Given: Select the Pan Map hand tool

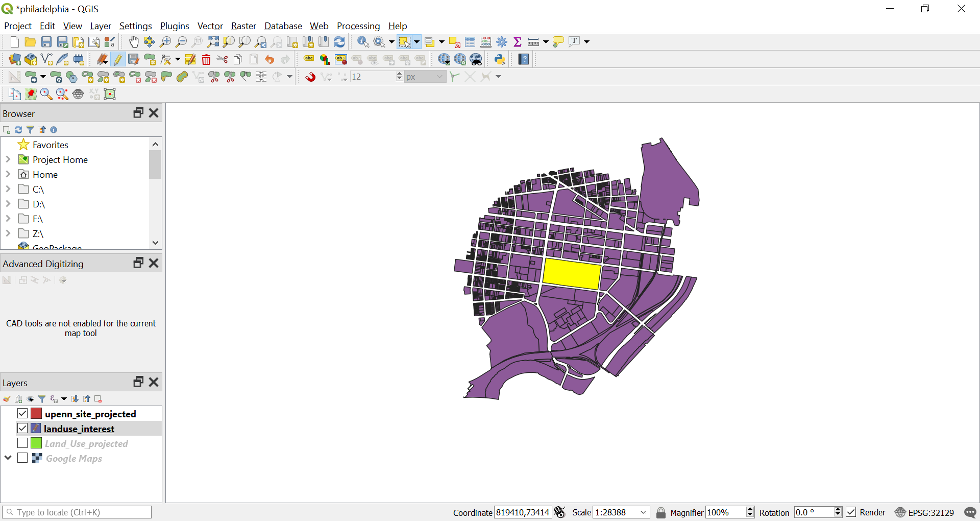Looking at the screenshot, I should pyautogui.click(x=134, y=42).
